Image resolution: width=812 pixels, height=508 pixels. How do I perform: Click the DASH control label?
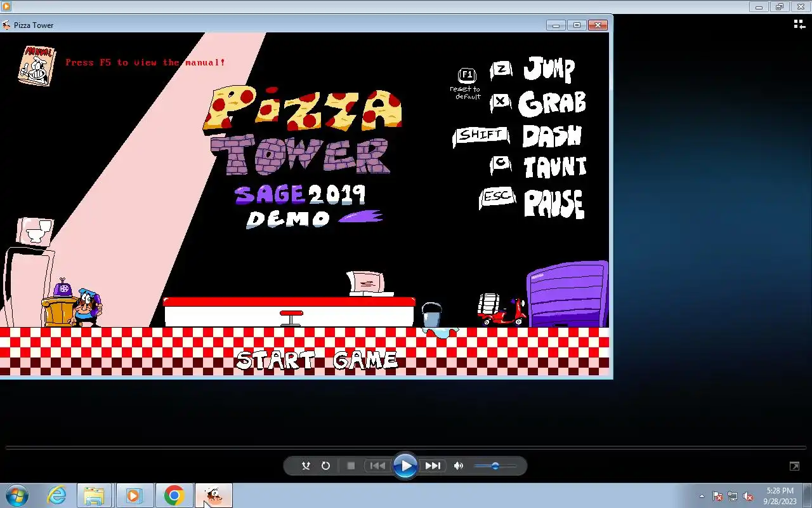[x=552, y=136]
